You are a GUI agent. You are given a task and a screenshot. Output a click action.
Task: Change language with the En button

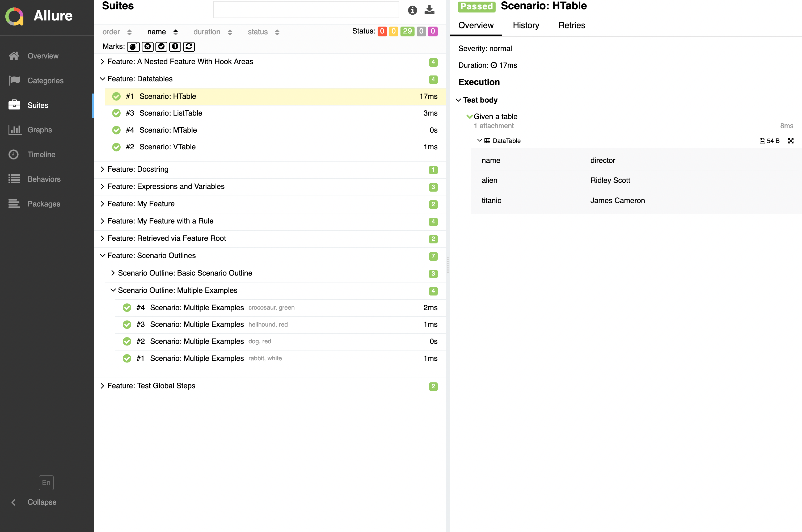(x=46, y=483)
